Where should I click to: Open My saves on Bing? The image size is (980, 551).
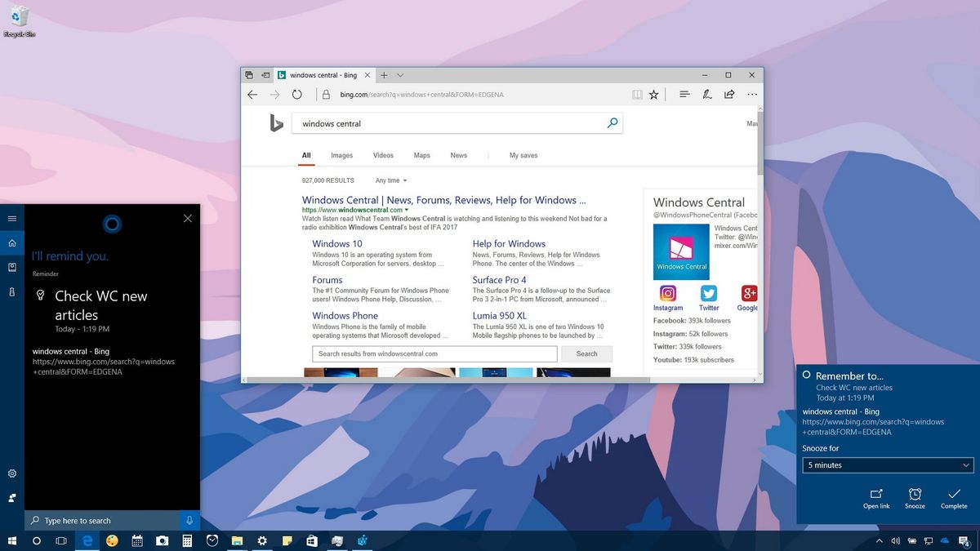pyautogui.click(x=523, y=155)
